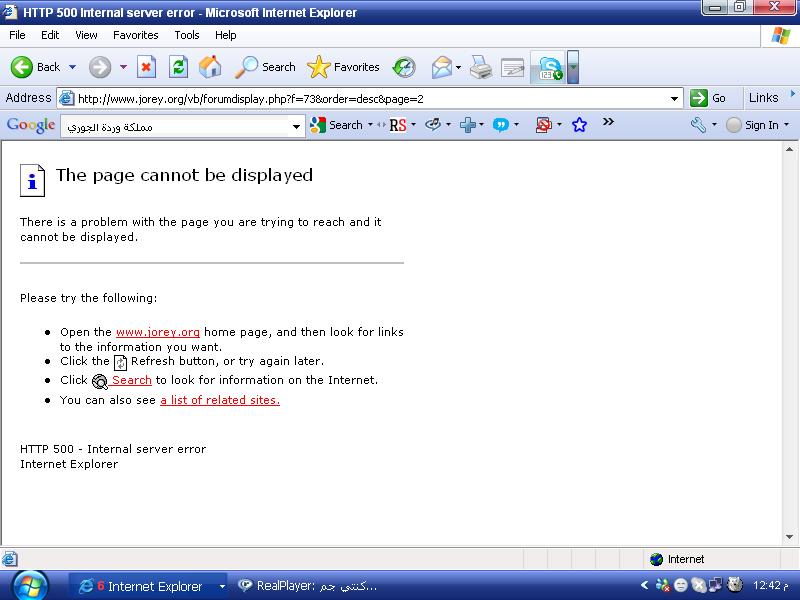Click the Refresh page icon
The image size is (800, 600).
tap(178, 67)
